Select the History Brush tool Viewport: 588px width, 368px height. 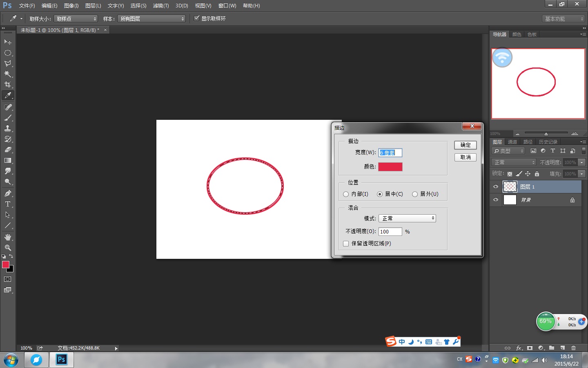click(8, 139)
